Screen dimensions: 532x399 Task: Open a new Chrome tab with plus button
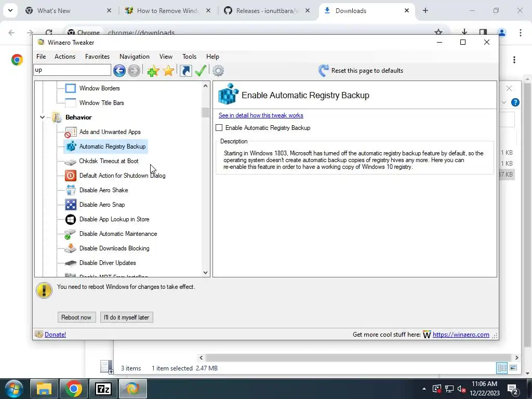point(425,10)
